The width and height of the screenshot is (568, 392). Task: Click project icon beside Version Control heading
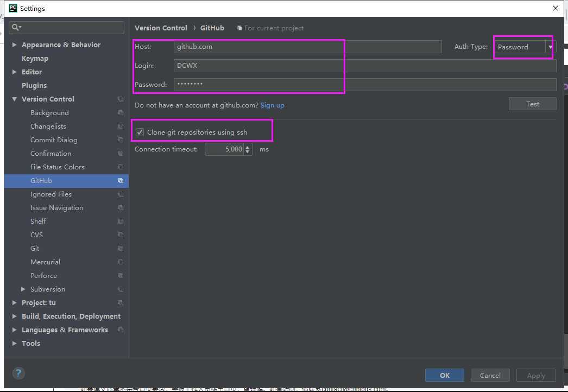click(121, 99)
